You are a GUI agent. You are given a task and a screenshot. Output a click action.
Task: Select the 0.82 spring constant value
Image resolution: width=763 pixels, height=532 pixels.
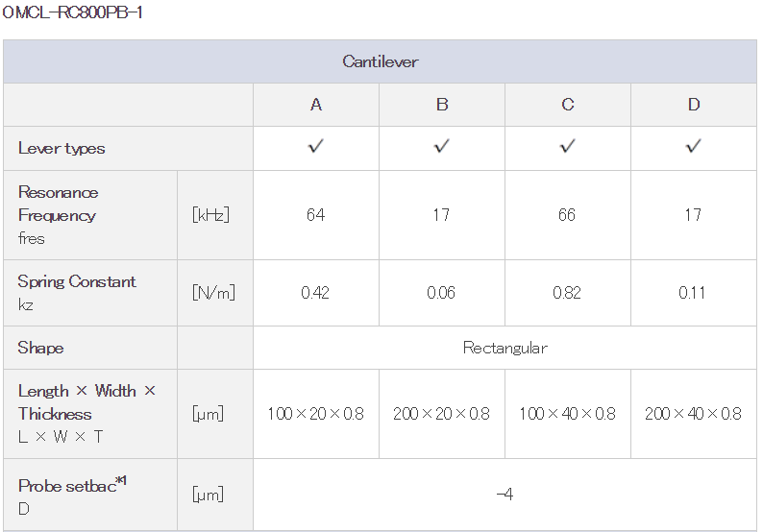[567, 293]
